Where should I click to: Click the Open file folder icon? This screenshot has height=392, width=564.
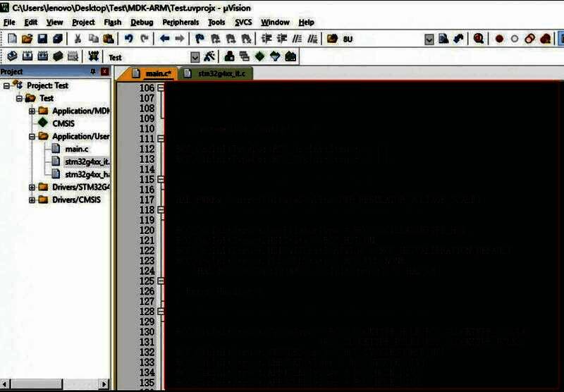point(27,39)
